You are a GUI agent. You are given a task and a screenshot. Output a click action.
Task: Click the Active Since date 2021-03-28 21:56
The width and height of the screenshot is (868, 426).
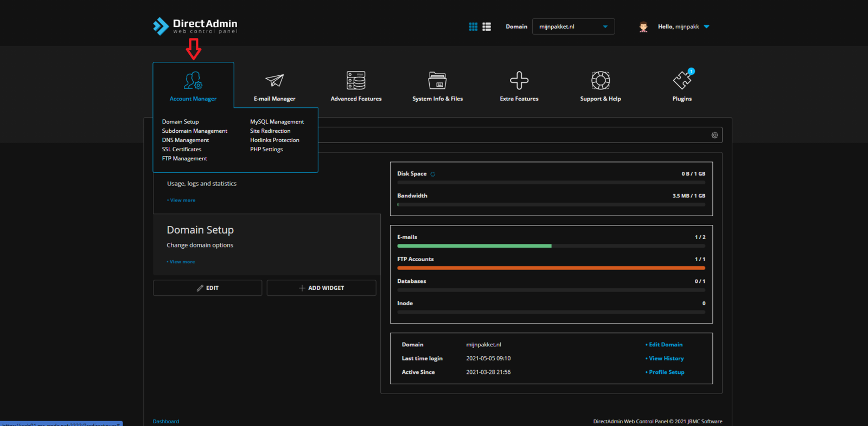[488, 372]
